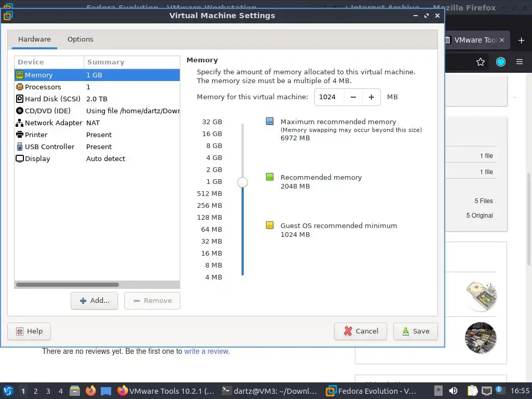Click the Add... hardware button
The image size is (532, 399).
pyautogui.click(x=95, y=301)
